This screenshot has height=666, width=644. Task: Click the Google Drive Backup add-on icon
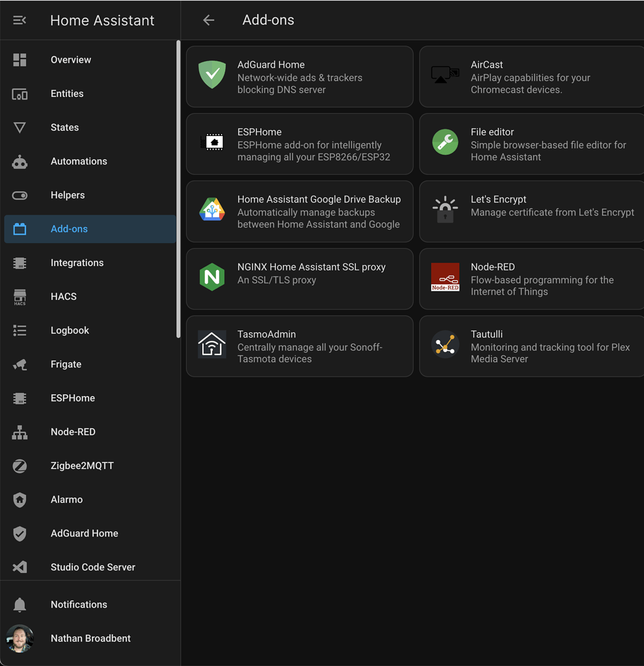[x=212, y=210]
